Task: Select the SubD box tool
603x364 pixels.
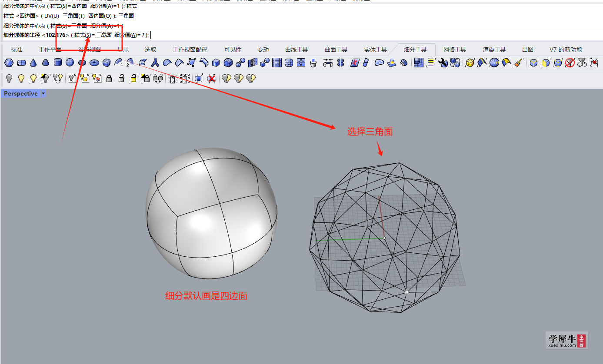Action: [x=107, y=63]
